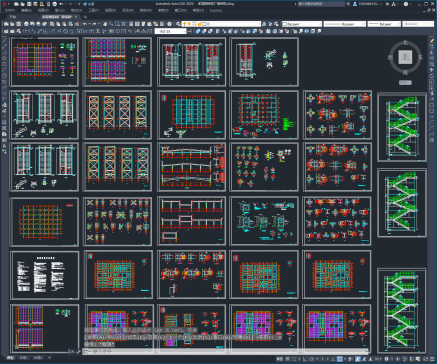Click the title bar search text box
The image size is (437, 364).
point(321,4)
